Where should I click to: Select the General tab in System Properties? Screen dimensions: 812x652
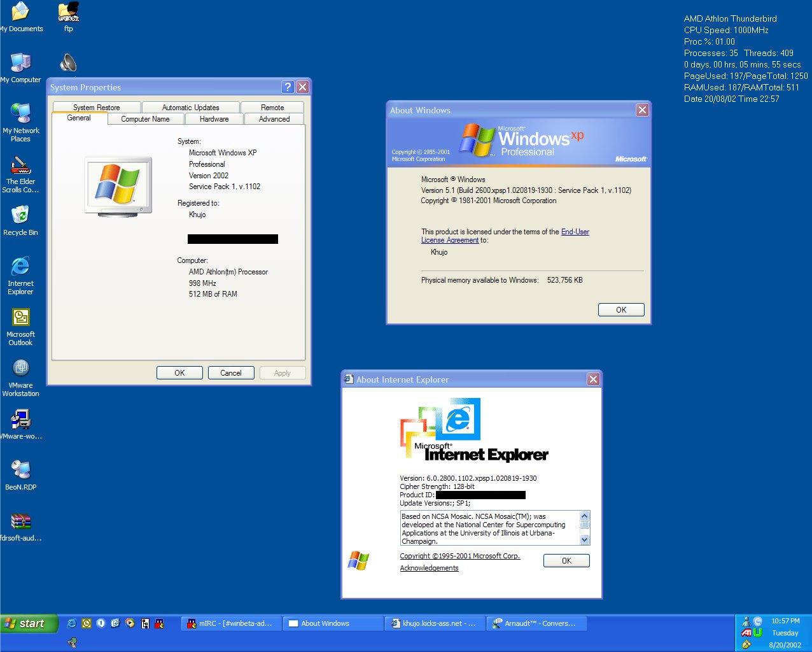click(79, 118)
